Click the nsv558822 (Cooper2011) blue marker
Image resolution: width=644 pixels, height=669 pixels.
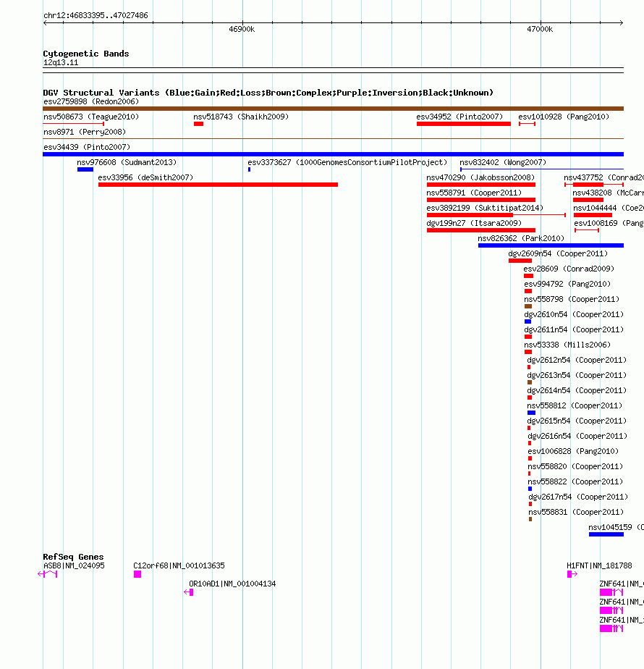pos(530,489)
